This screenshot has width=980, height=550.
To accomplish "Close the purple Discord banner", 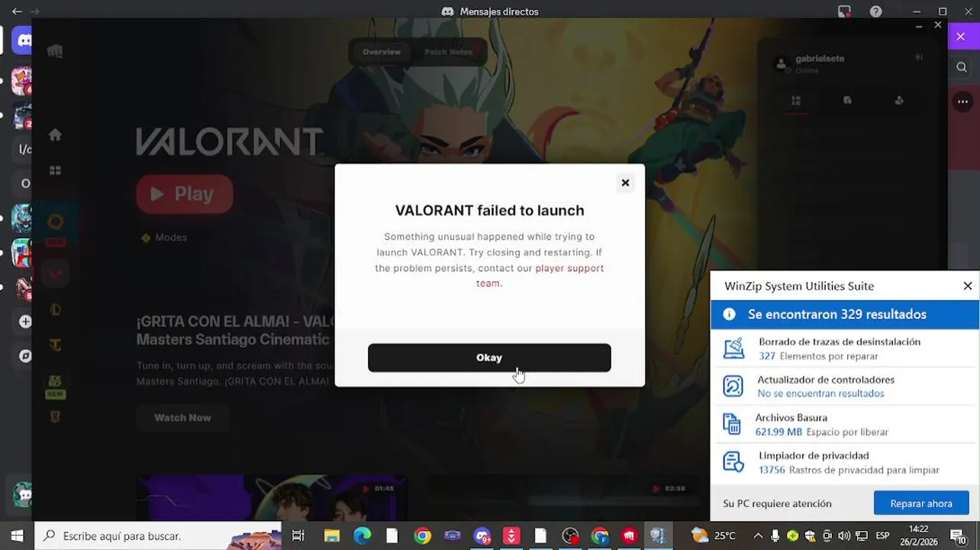I will pos(961,37).
